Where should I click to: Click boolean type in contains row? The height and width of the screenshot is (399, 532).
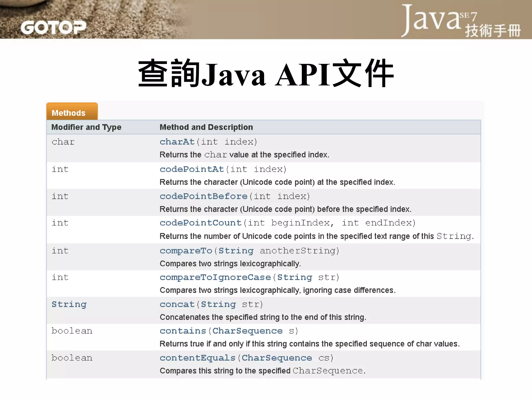tap(72, 331)
